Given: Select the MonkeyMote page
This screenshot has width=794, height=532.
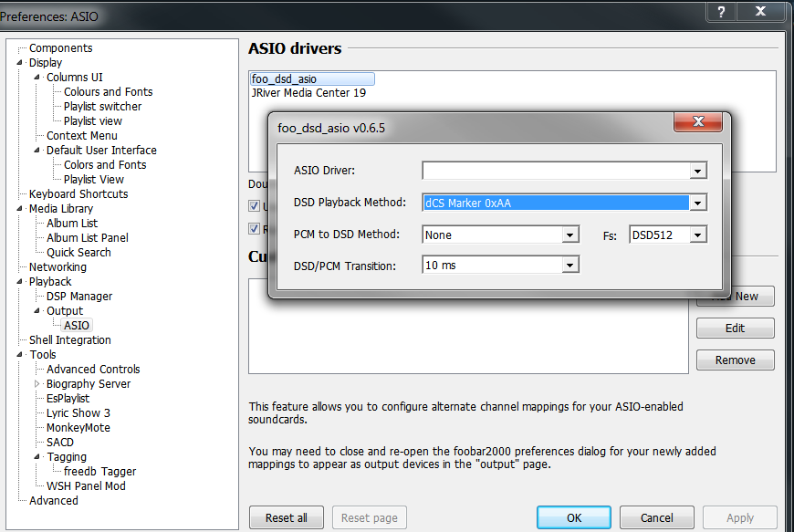Looking at the screenshot, I should [x=78, y=428].
